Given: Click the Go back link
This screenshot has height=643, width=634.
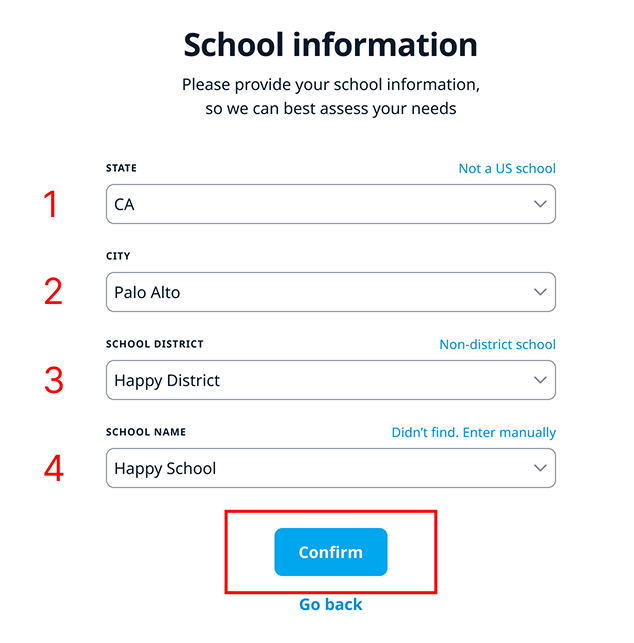Looking at the screenshot, I should click(330, 604).
